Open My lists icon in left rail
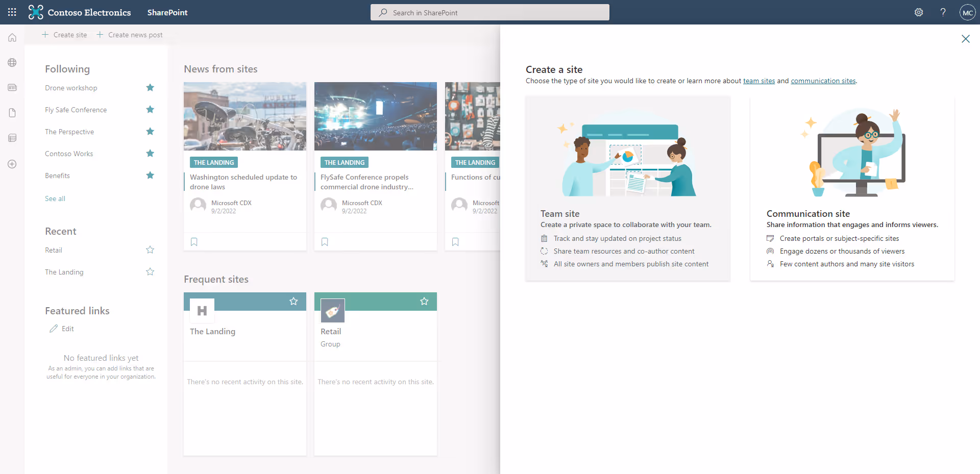Screen dimensions: 980x474 pyautogui.click(x=12, y=138)
